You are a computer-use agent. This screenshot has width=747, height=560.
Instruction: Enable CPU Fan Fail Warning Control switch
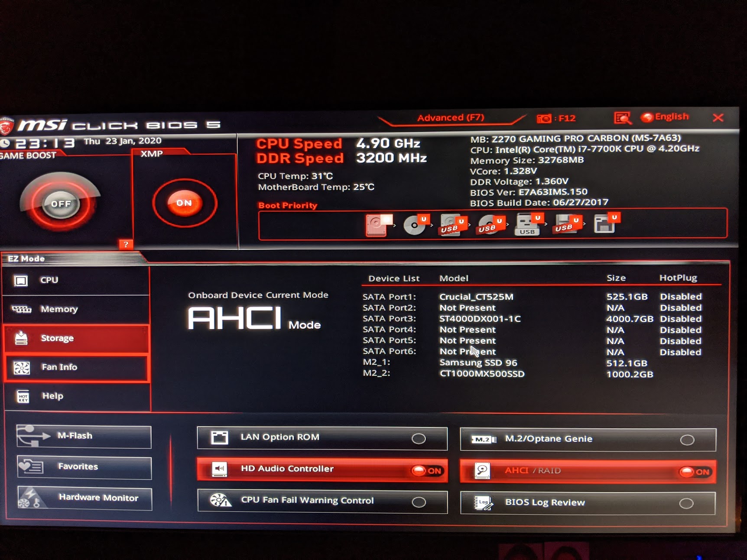419,502
